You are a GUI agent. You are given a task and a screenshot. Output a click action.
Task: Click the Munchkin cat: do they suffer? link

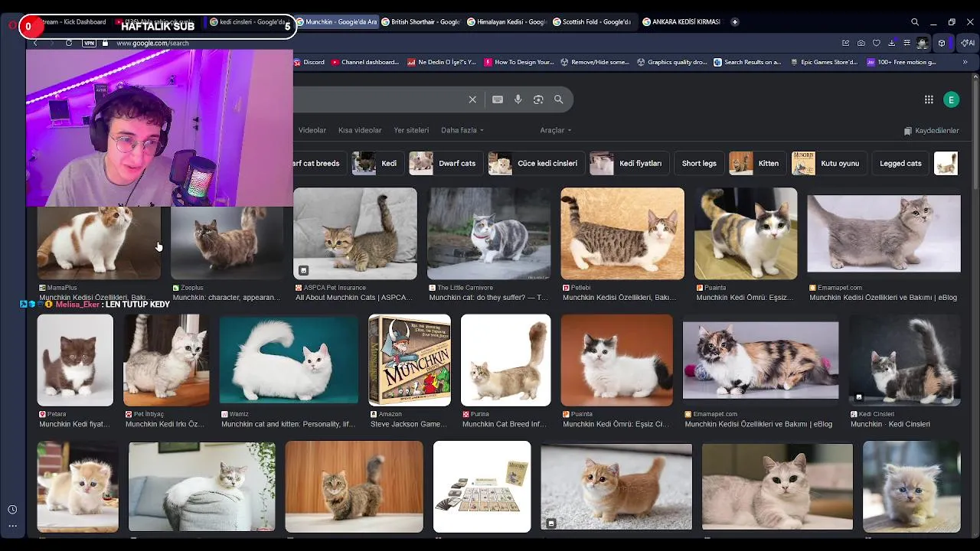click(x=488, y=298)
